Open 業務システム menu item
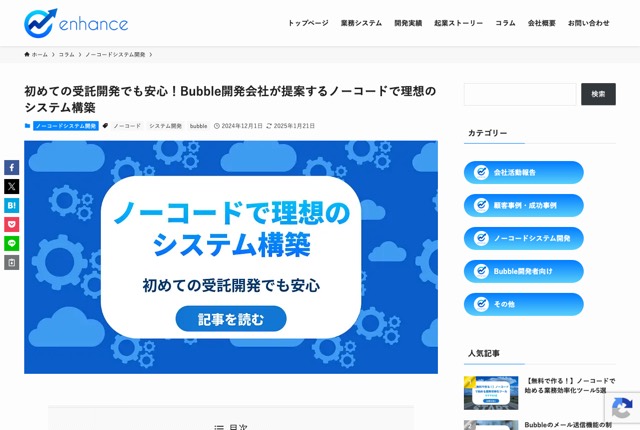This screenshot has width=640, height=430. (361, 23)
